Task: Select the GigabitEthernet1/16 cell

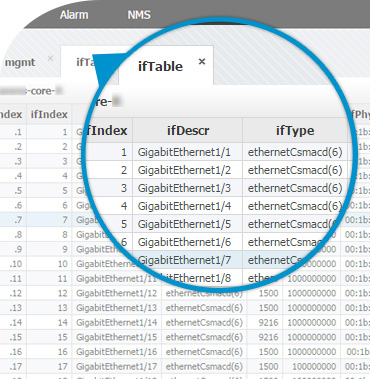Action: pyautogui.click(x=116, y=352)
